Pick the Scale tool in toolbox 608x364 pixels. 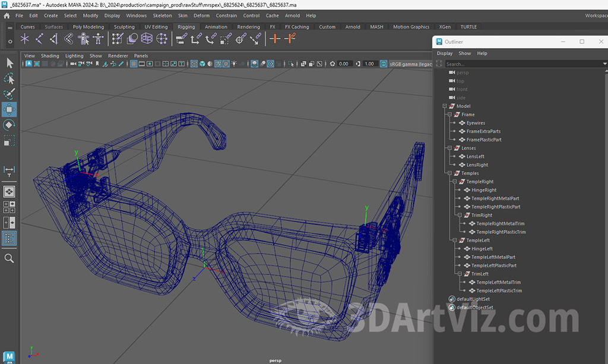coord(9,141)
